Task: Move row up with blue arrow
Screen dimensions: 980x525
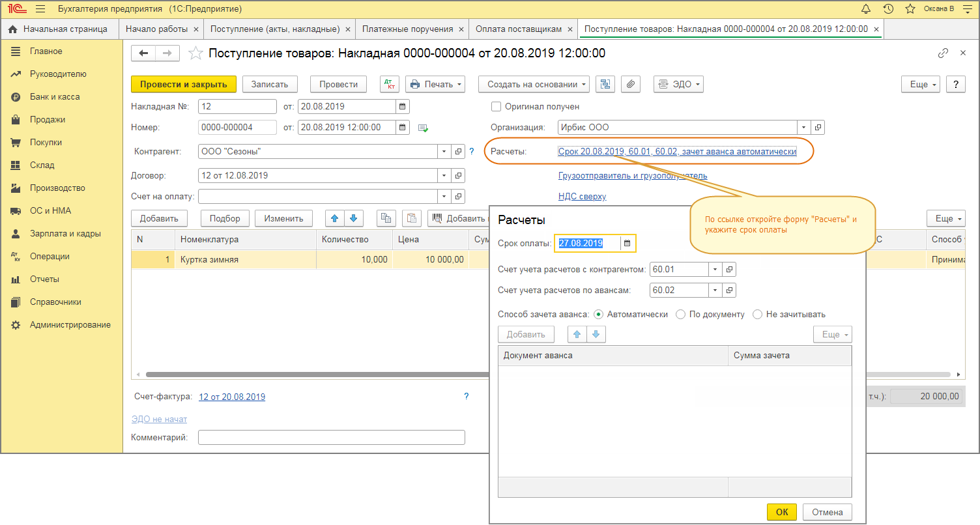Action: [333, 218]
